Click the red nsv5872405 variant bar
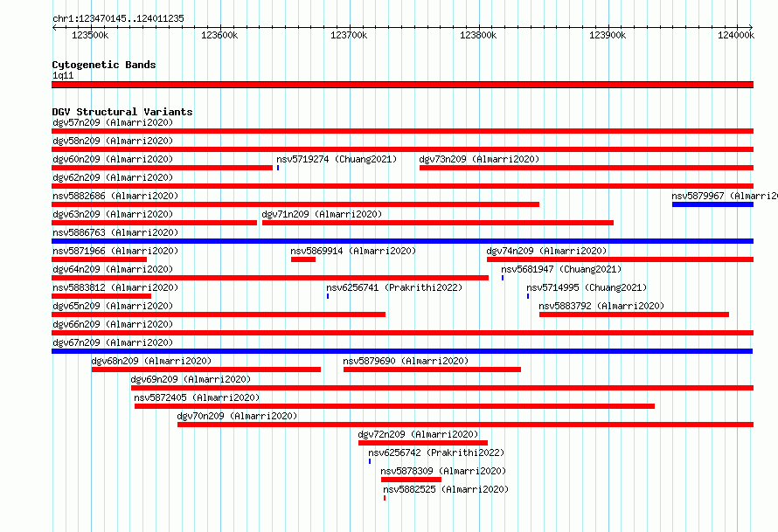Viewport: 778px width, 532px height. (x=394, y=406)
